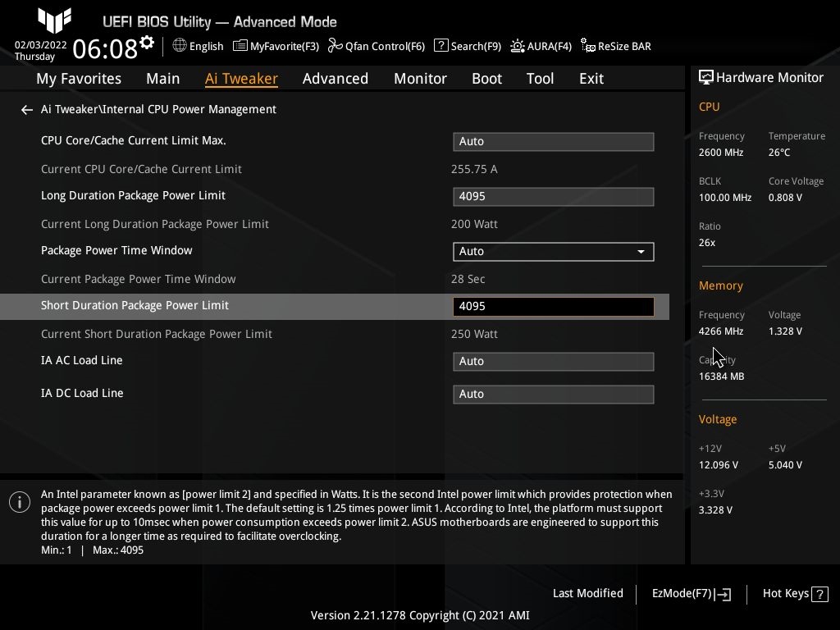Click the 200 Watt value
This screenshot has height=630, width=840.
(474, 225)
